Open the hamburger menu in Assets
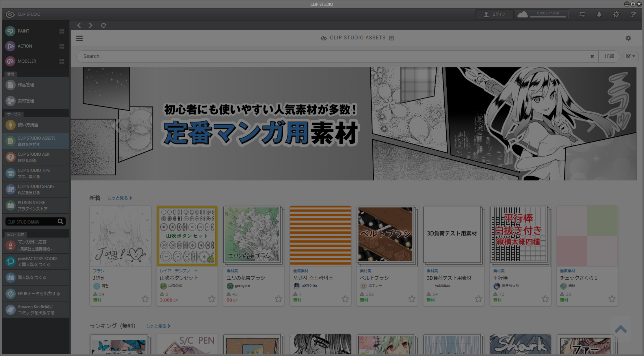 [80, 38]
